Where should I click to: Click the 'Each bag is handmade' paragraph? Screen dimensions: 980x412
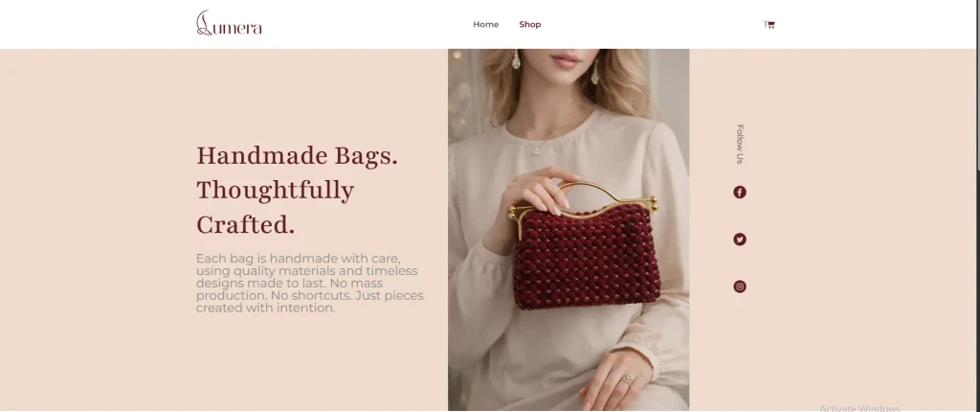(x=310, y=283)
